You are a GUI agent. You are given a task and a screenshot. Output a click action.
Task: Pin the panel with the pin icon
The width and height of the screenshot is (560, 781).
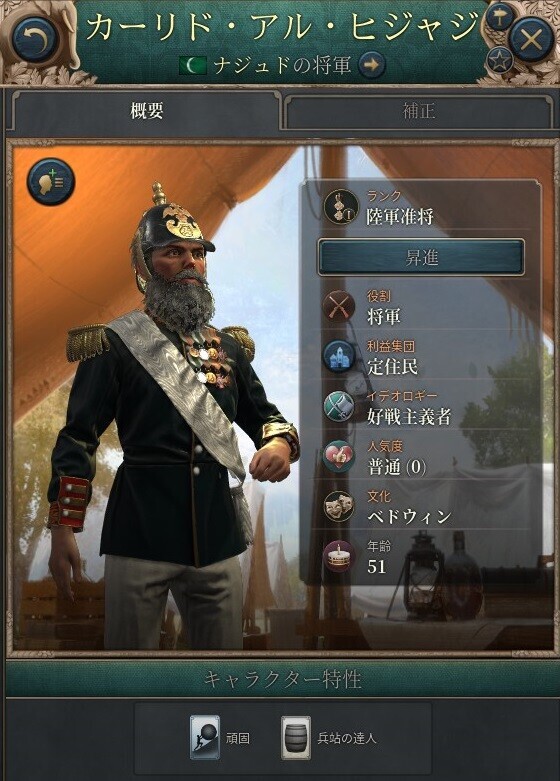499,17
